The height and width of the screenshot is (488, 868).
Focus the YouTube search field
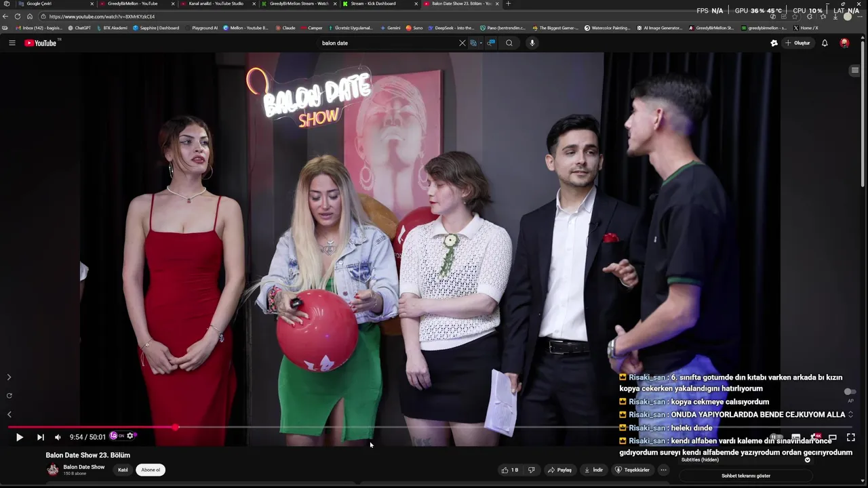coord(387,43)
